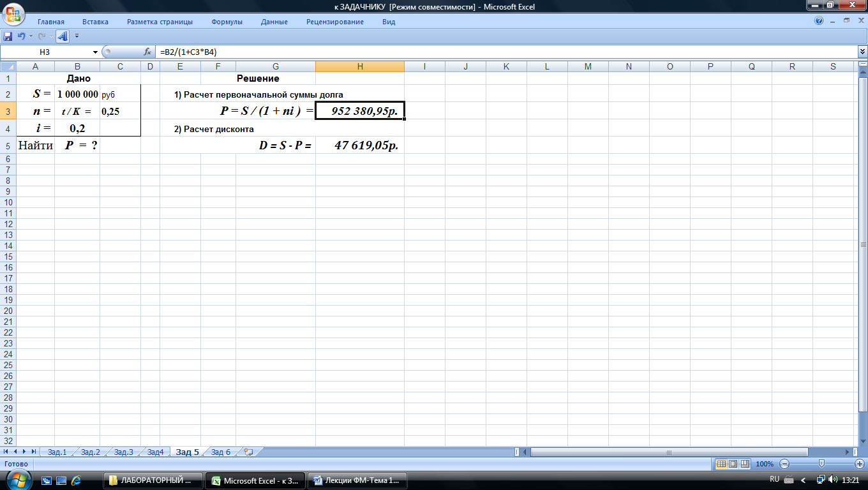The image size is (868, 490).
Task: Select cell showing 952 380,95р.
Action: (360, 111)
